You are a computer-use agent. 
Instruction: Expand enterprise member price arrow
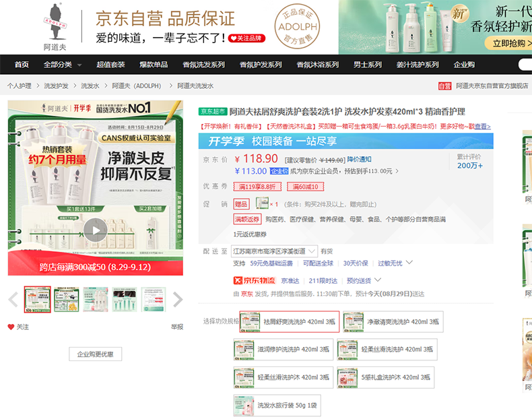(397, 171)
